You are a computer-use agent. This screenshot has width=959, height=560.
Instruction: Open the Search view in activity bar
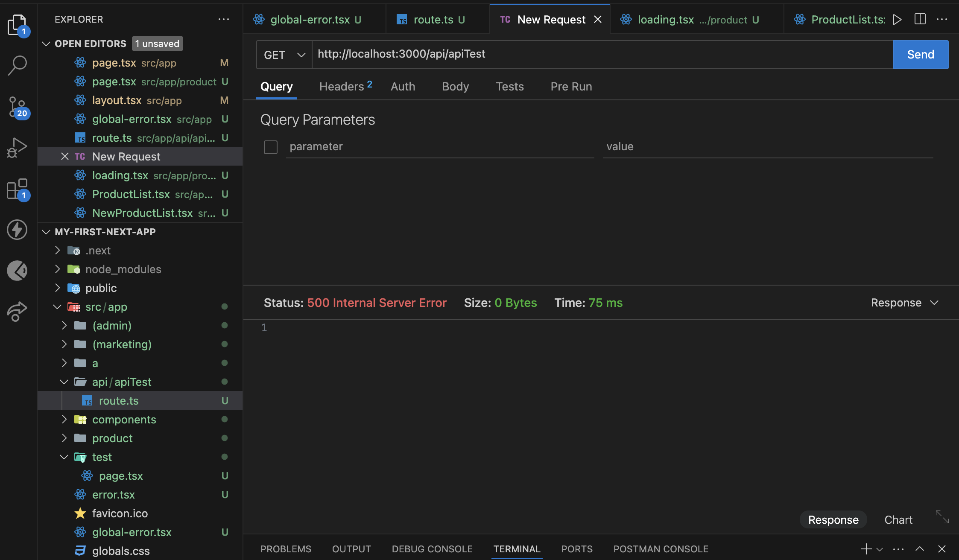18,65
